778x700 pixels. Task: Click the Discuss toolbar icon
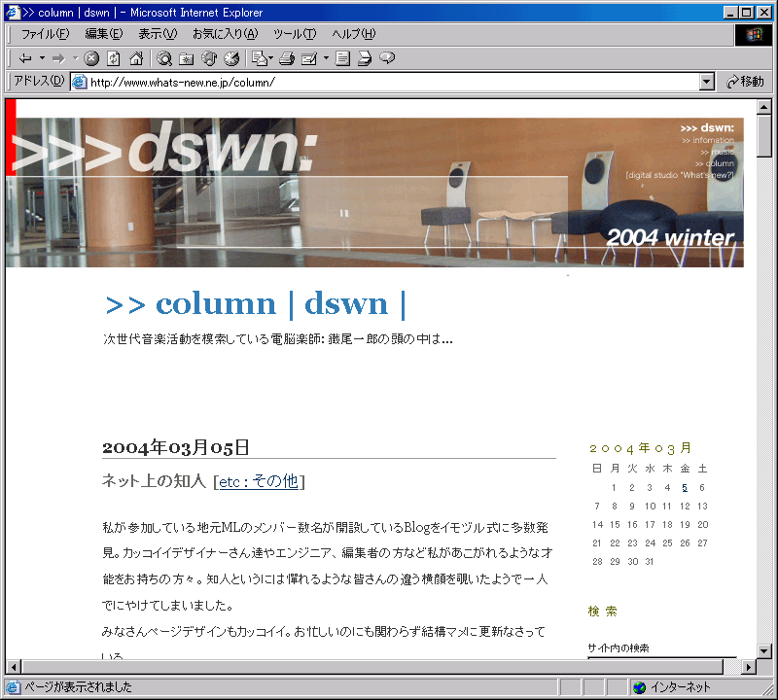pos(342,58)
